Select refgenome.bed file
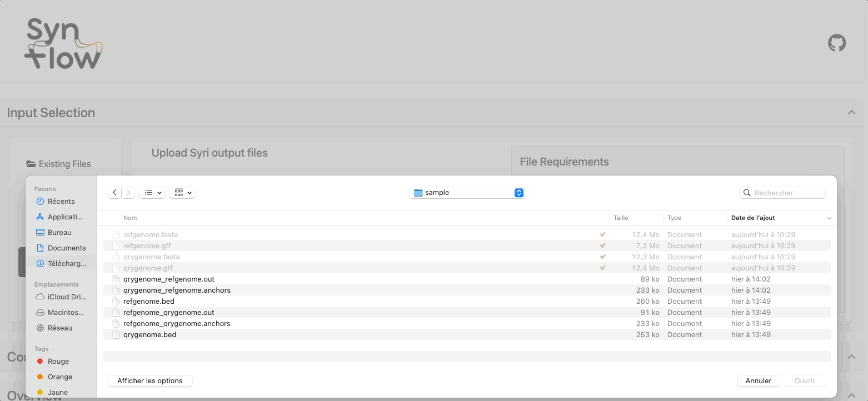The height and width of the screenshot is (401, 868). pos(467,301)
